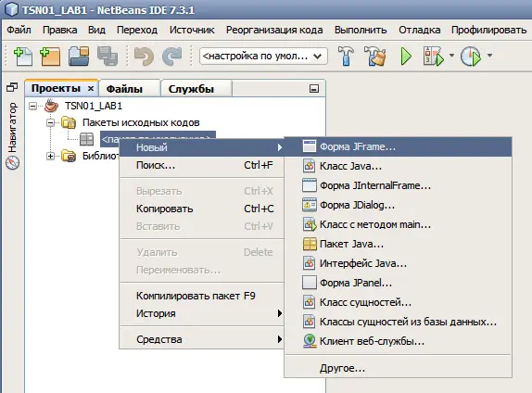Open the Profile Project dropdown arrow
532x393 pixels.
[489, 56]
